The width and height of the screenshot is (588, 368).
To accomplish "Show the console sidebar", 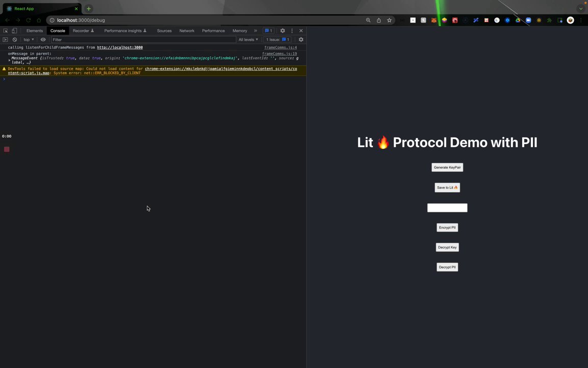I will tap(5, 39).
